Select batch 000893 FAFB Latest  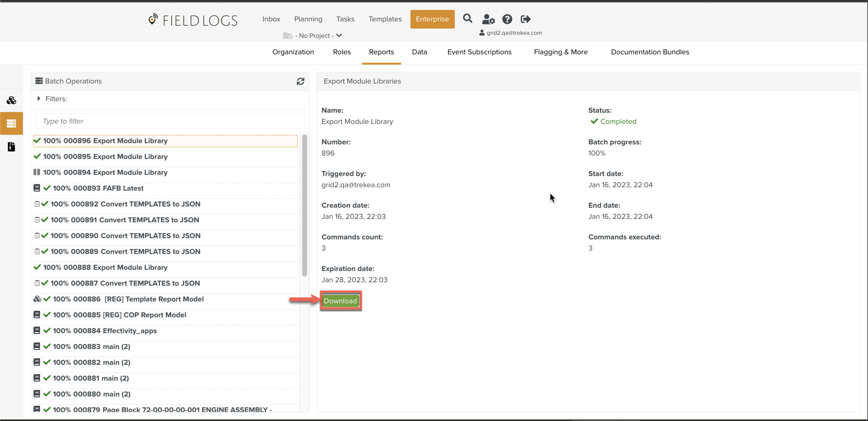coord(98,188)
